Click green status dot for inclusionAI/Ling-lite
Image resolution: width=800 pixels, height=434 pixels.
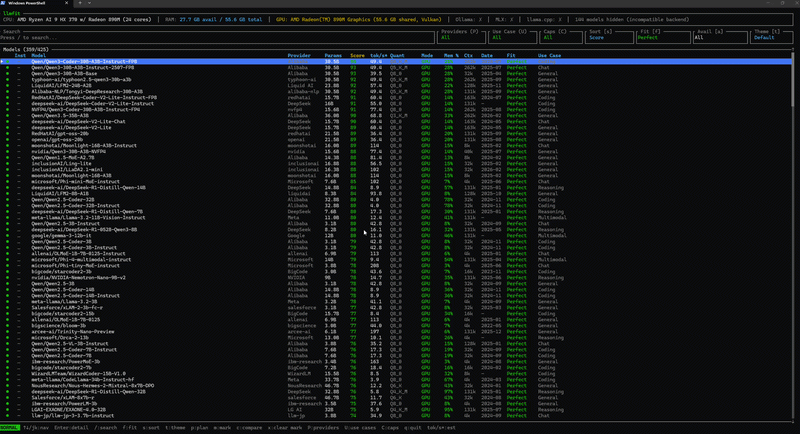[x=7, y=164]
